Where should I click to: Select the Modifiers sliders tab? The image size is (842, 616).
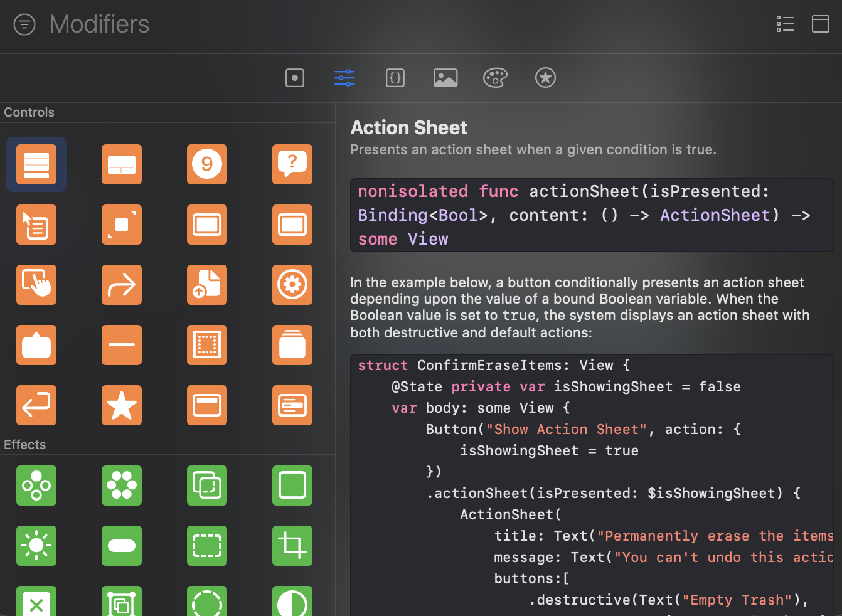click(x=345, y=78)
